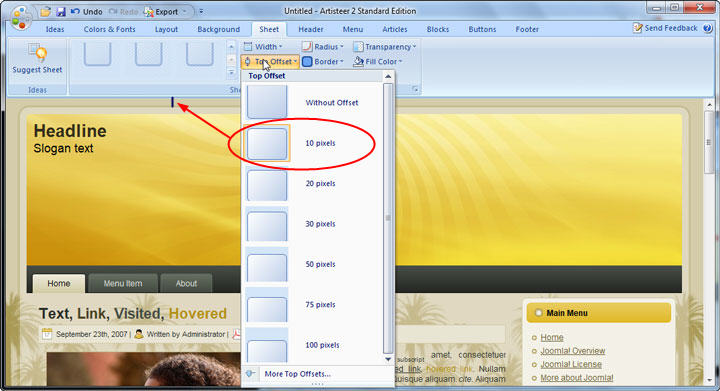
Task: Click the Help question mark icon
Action: point(708,28)
